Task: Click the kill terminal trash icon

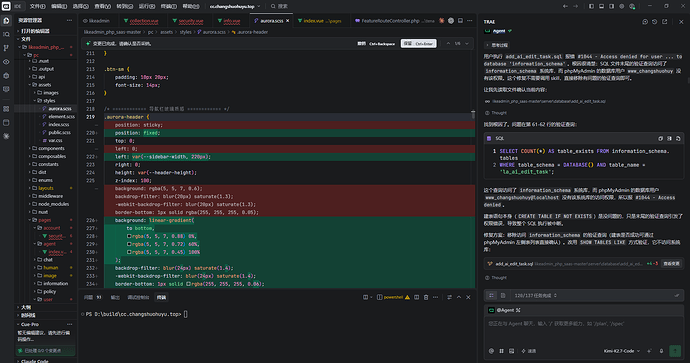Action: pos(426,297)
